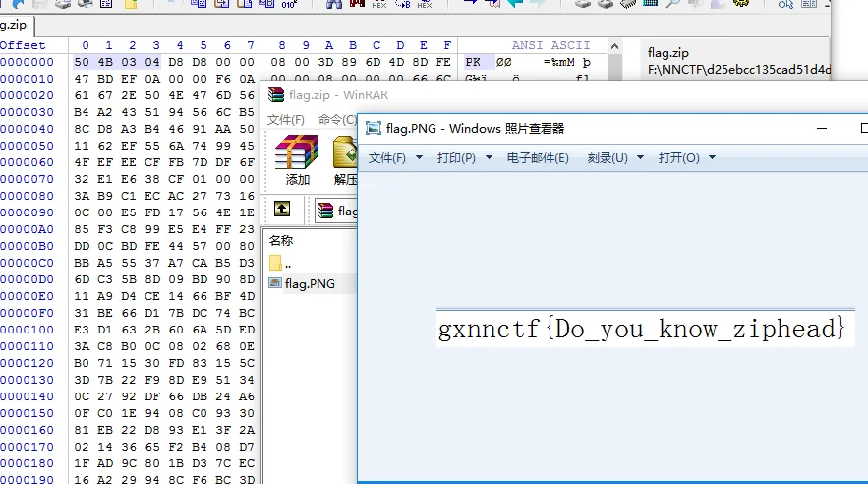Open the 文件(F) dropdown arrow in photo viewer

tap(419, 157)
